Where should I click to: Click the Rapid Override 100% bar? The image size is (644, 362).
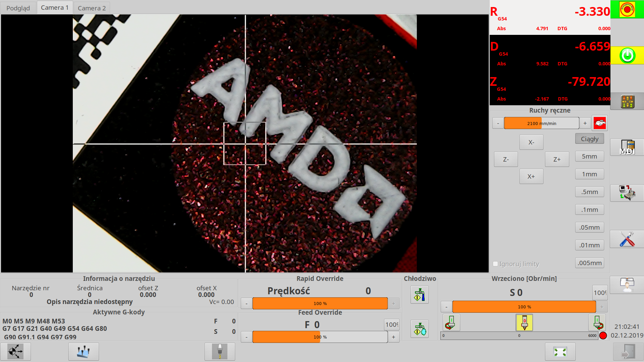(x=320, y=304)
